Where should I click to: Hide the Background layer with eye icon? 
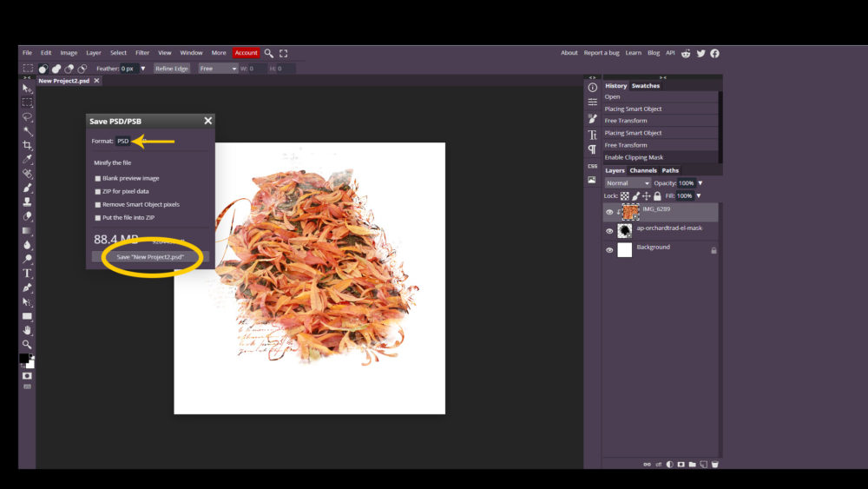click(x=609, y=250)
